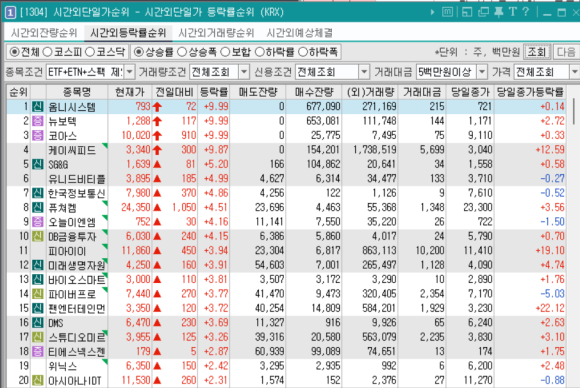Click the window layout icon in title bar
The height and width of the screenshot is (388, 580).
[467, 12]
